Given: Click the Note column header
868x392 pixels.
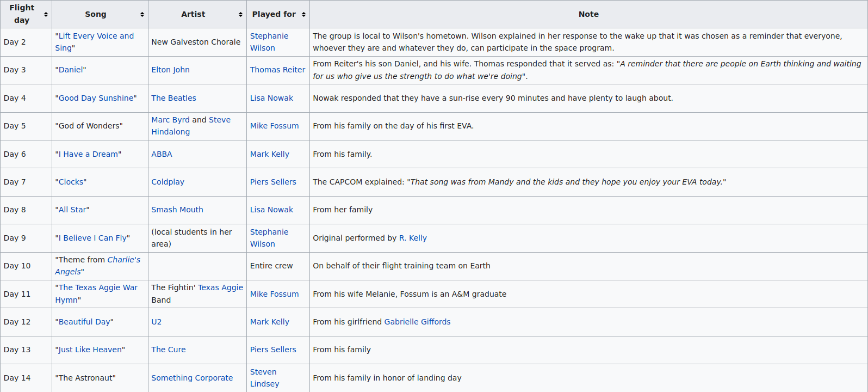Looking at the screenshot, I should (x=588, y=14).
